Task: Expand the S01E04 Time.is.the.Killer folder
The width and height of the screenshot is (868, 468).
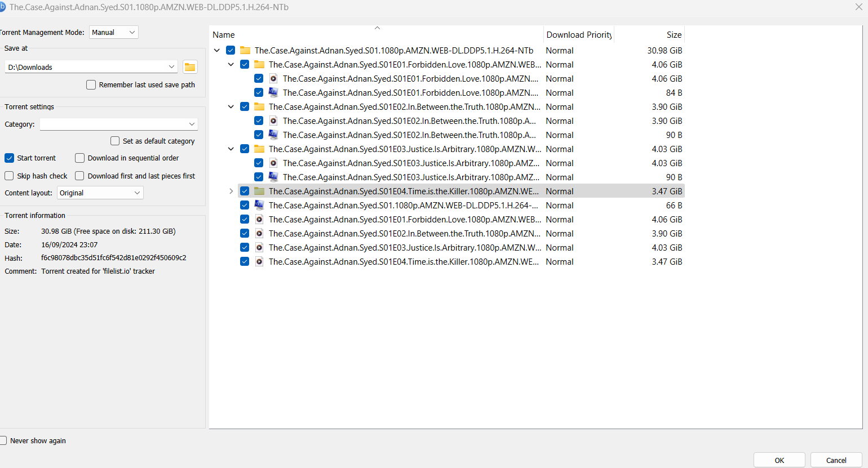Action: point(231,191)
